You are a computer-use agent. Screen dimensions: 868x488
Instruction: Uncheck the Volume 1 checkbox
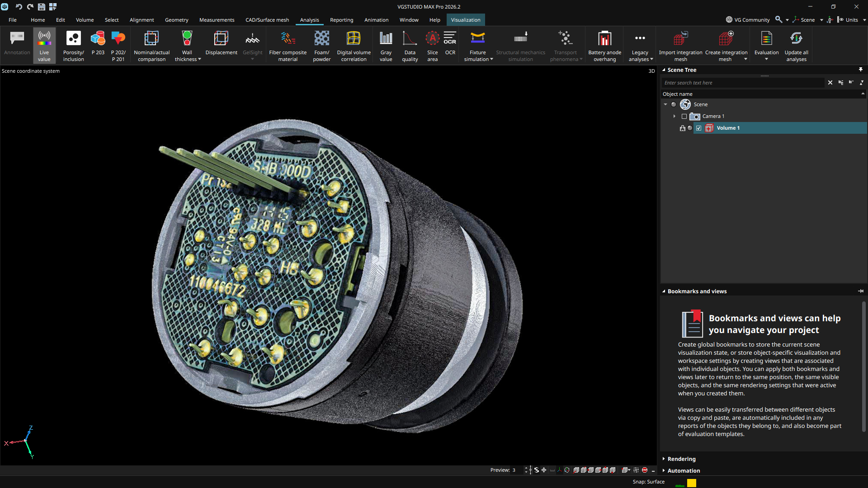699,128
